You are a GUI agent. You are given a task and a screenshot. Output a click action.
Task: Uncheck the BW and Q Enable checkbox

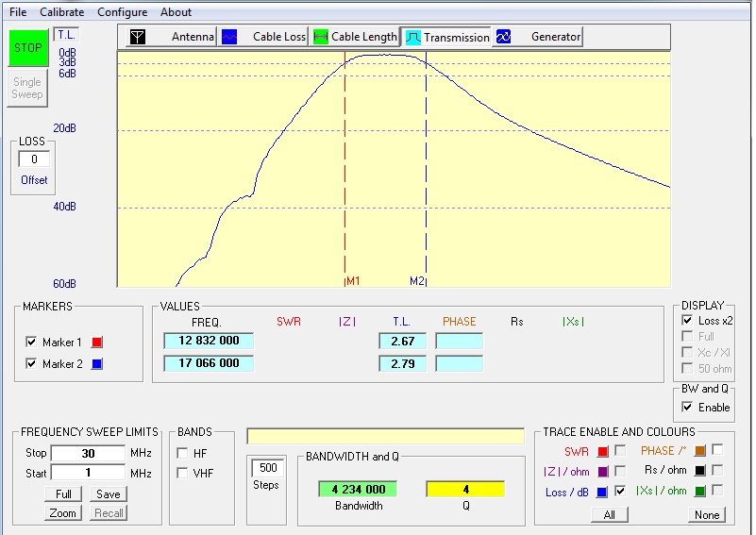click(x=687, y=408)
